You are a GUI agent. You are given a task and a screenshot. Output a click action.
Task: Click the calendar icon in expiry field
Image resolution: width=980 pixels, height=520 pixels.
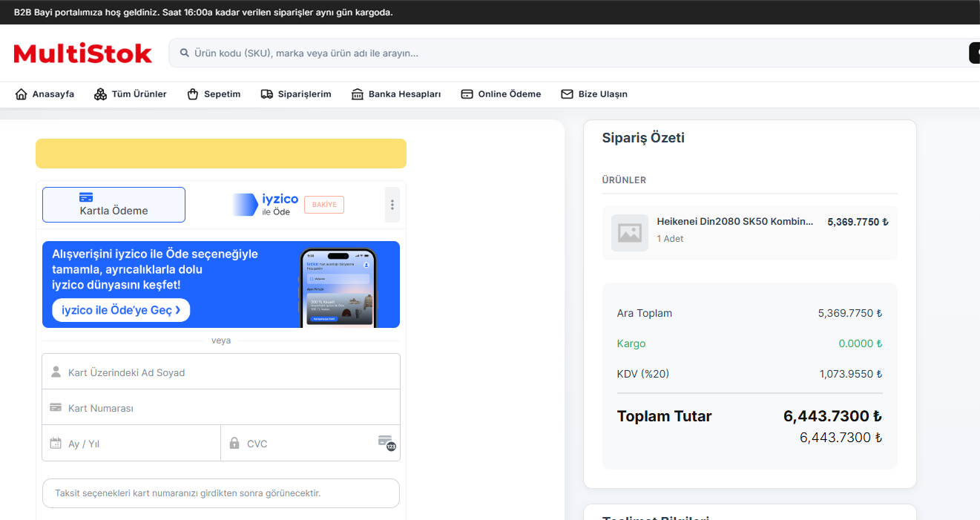(56, 443)
